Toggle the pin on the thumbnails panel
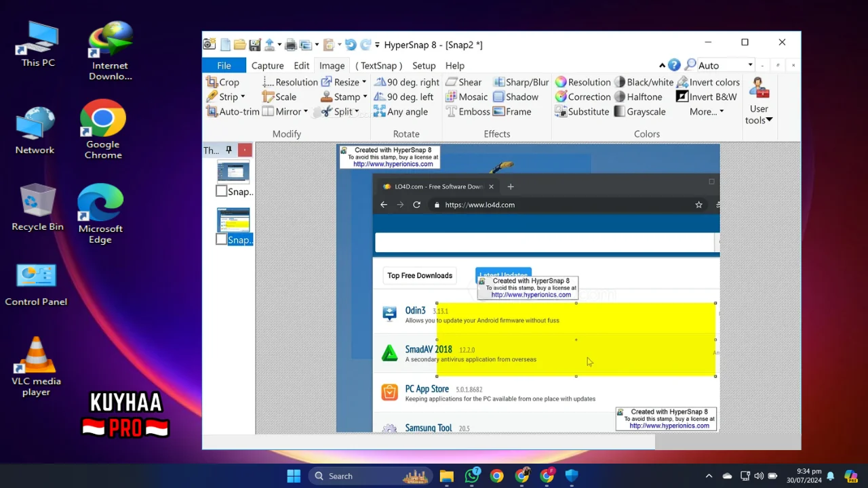This screenshot has height=488, width=868. (229, 150)
